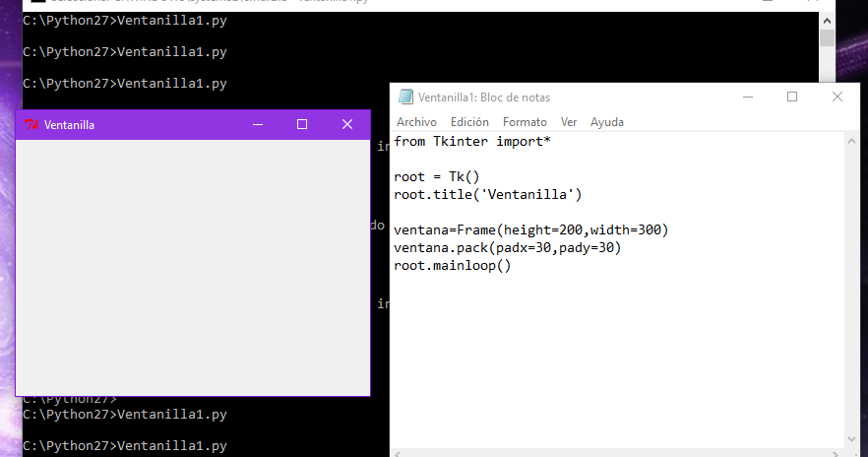Open the Ver menu in Notepad
The width and height of the screenshot is (868, 457).
click(x=569, y=122)
